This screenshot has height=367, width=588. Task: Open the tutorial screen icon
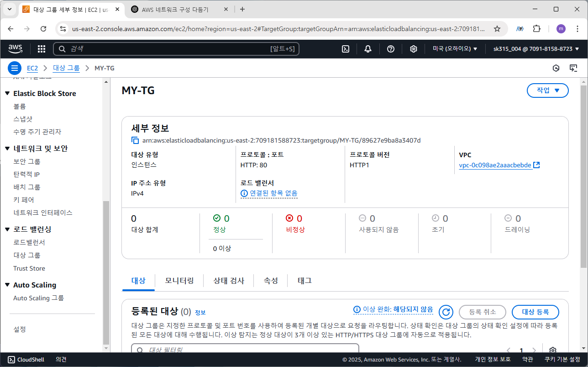point(574,68)
